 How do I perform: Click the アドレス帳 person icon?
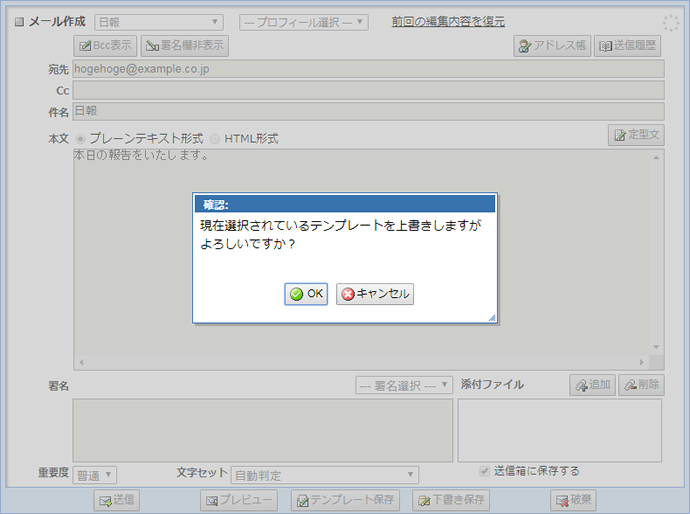click(525, 46)
